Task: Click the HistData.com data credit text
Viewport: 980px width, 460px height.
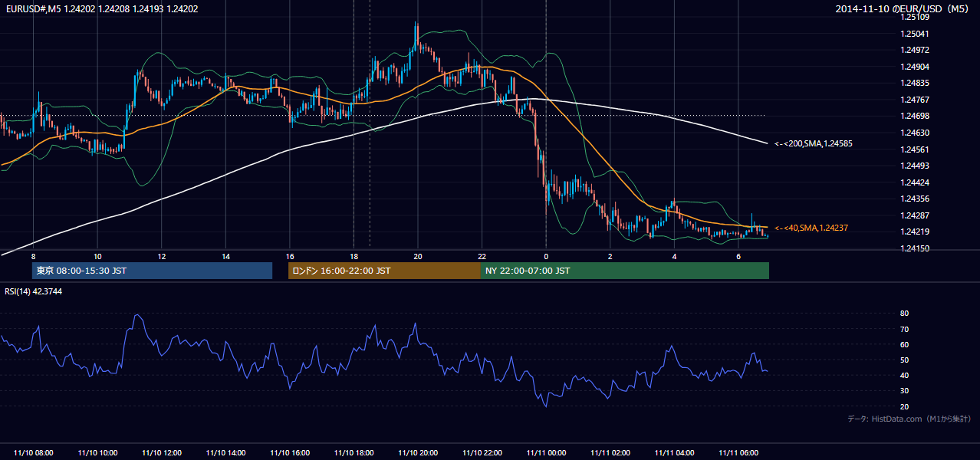Action: click(x=909, y=419)
